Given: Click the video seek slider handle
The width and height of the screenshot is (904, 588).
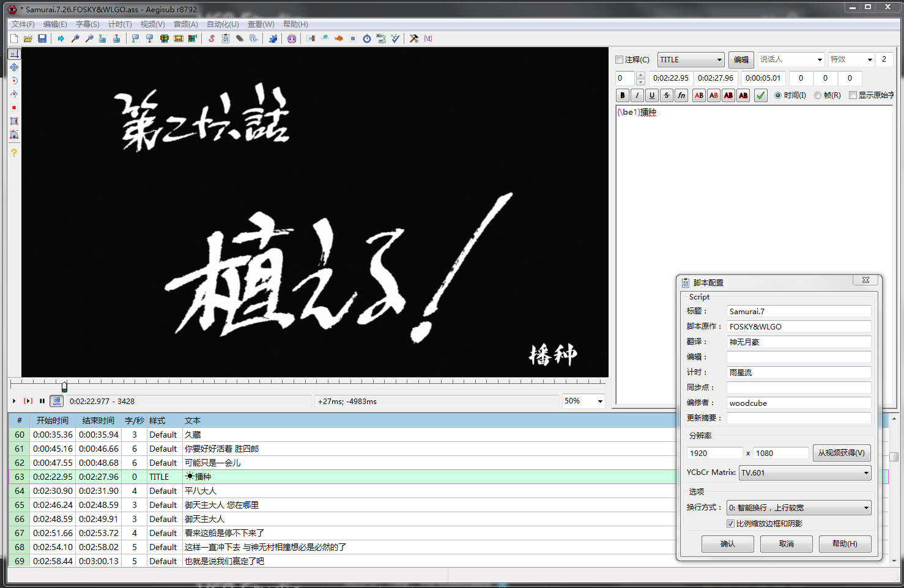Looking at the screenshot, I should click(x=64, y=386).
